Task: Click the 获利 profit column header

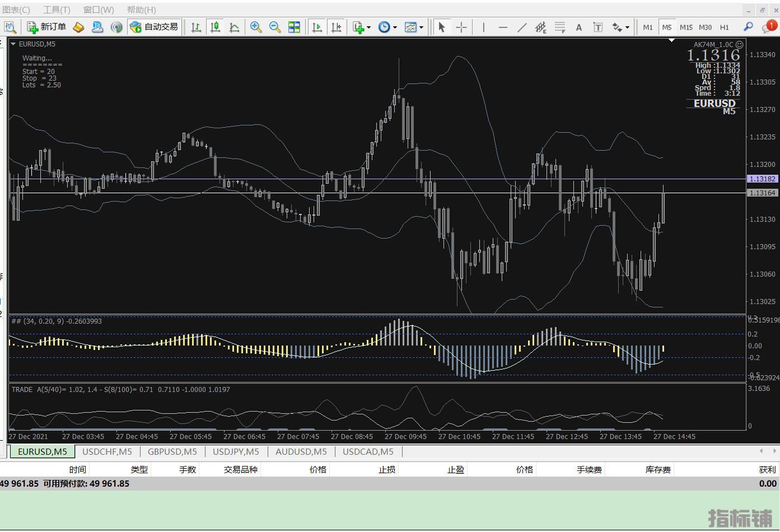Action: pyautogui.click(x=767, y=469)
